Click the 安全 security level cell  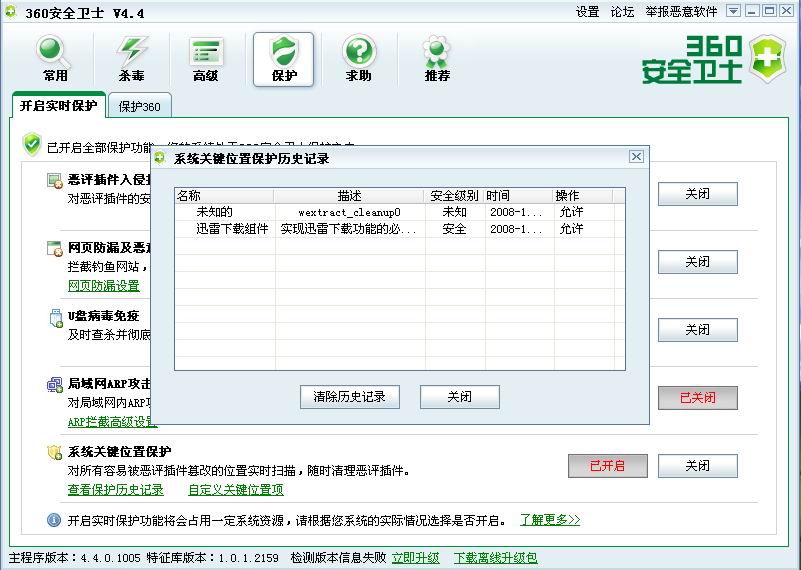[454, 229]
